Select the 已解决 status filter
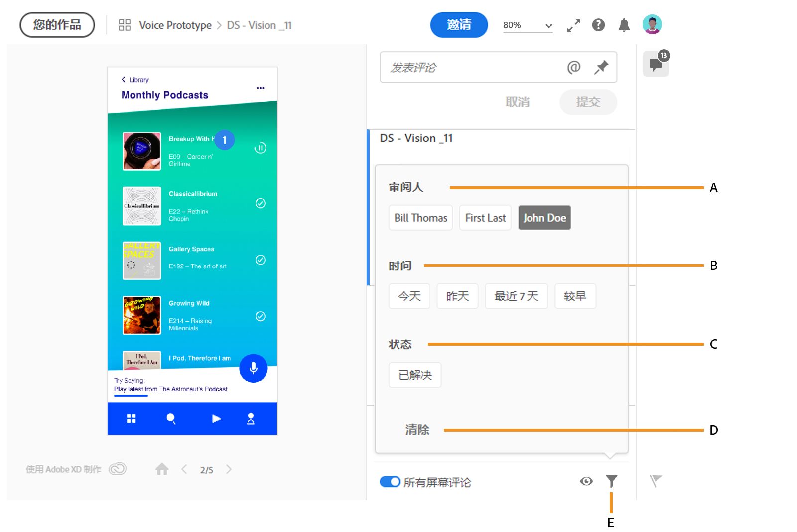 click(x=414, y=375)
